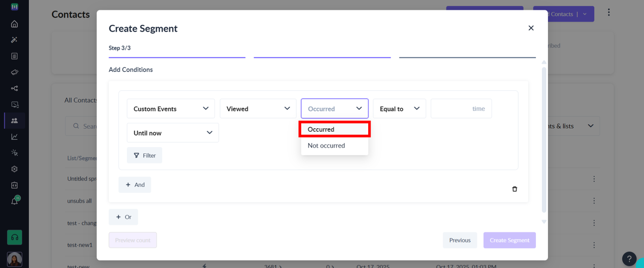
Task: Click the time count input field
Action: coord(461,108)
